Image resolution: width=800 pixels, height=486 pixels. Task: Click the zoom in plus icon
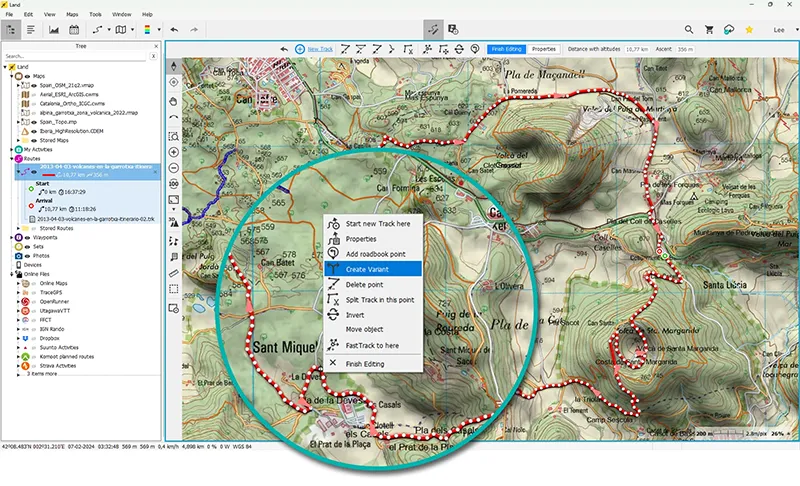pos(174,151)
